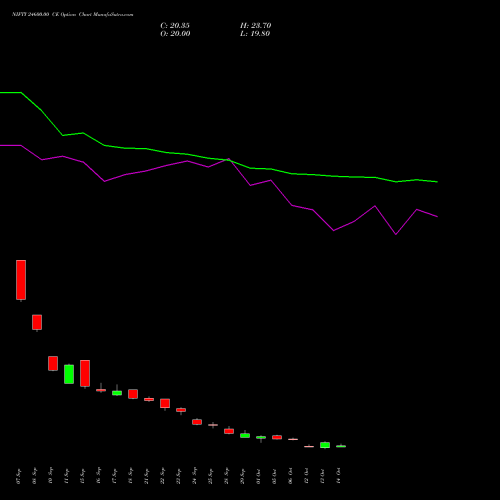Select the green candle for 29 Sep
The height and width of the screenshot is (500, 500).
tap(245, 435)
